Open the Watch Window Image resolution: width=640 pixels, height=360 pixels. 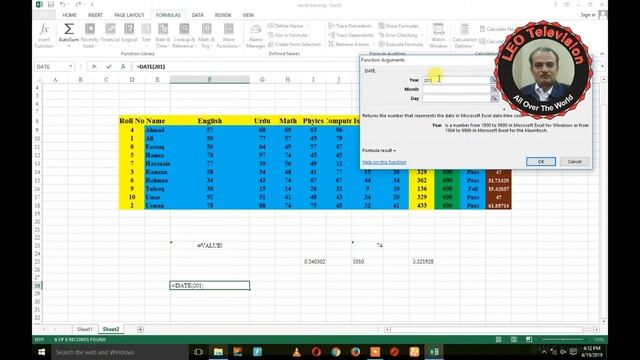pos(438,36)
